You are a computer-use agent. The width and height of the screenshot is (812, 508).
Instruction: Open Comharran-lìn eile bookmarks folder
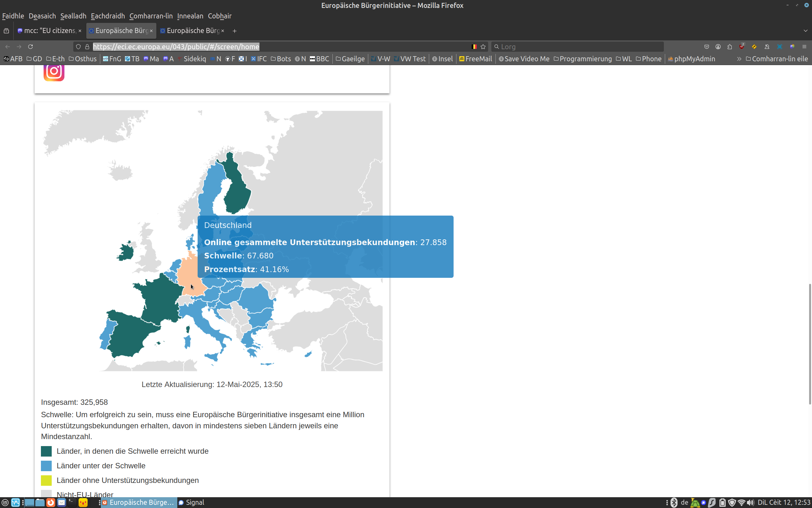776,59
